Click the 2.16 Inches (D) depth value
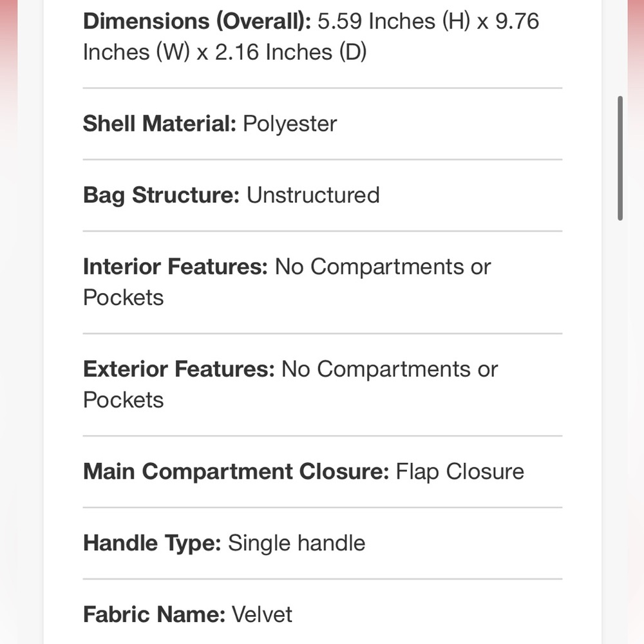644x644 pixels. tap(290, 52)
